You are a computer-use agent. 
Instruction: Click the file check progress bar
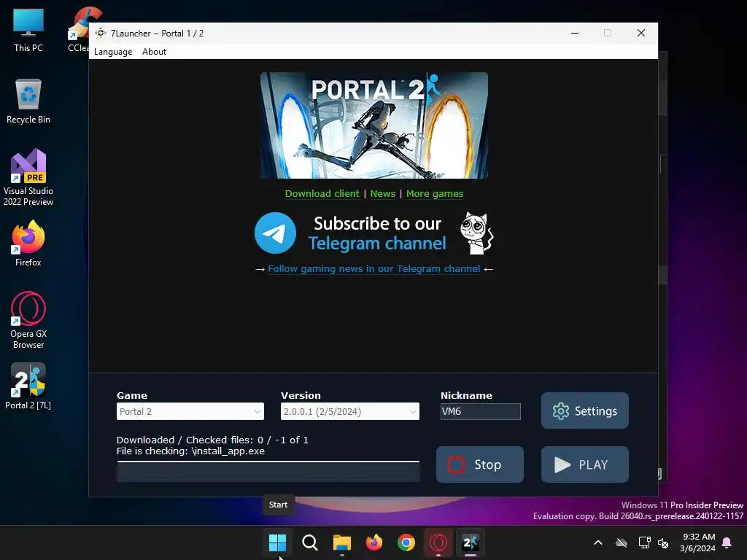click(x=268, y=472)
